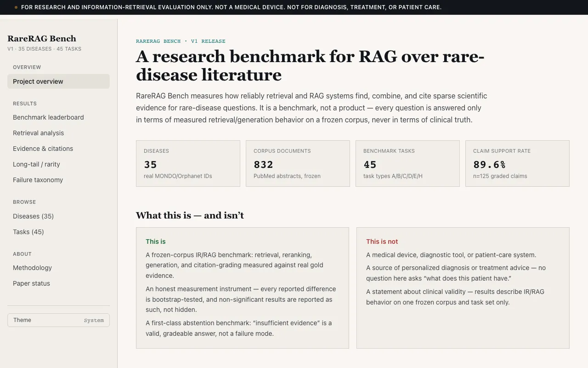588x368 pixels.
Task: Click the OVERVIEW section label
Action: click(27, 67)
